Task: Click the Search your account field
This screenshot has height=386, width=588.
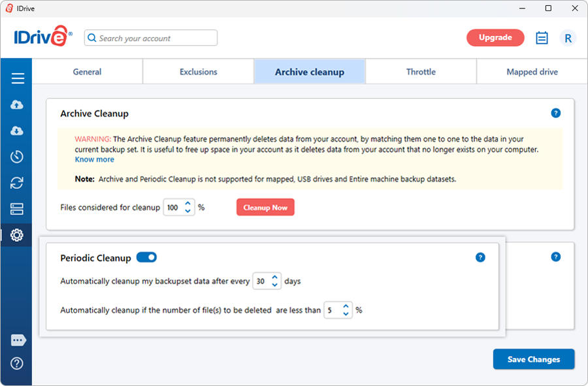Action: tap(151, 38)
